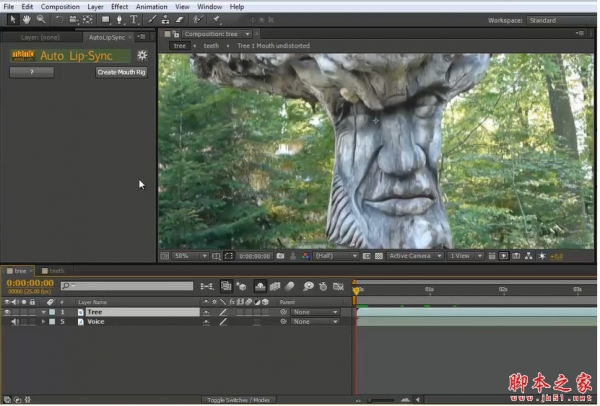
Task: Open the Tree layer Parent dropdown
Action: pos(314,312)
